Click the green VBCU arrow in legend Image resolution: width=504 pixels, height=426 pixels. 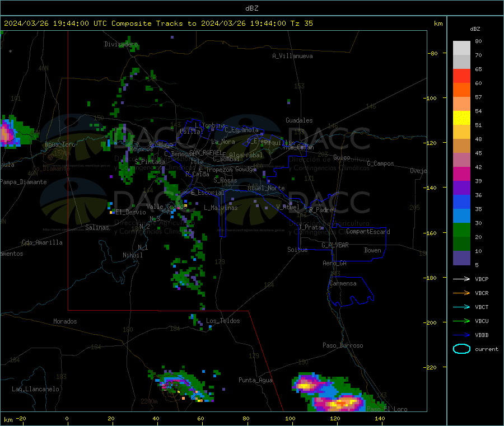(461, 321)
